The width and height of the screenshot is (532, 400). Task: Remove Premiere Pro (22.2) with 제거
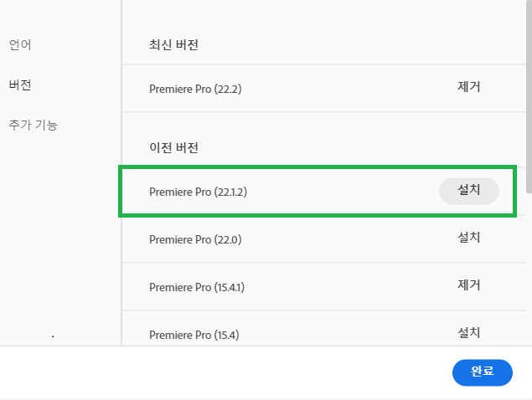[469, 87]
